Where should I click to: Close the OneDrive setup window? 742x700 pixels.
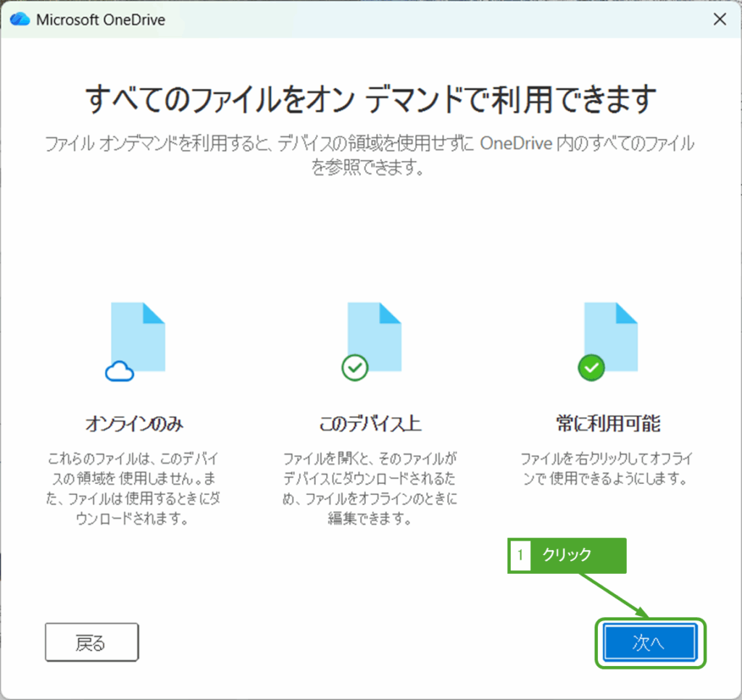point(720,19)
